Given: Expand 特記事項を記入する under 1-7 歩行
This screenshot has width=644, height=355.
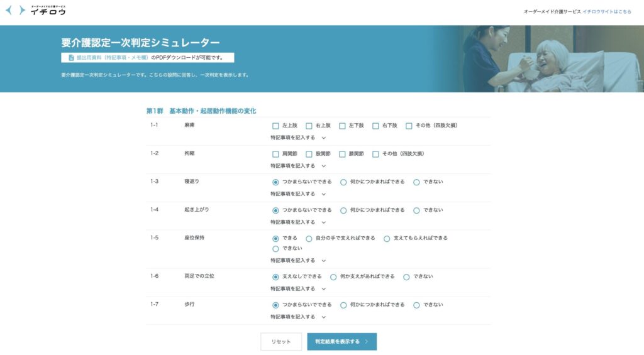Looking at the screenshot, I should click(298, 317).
